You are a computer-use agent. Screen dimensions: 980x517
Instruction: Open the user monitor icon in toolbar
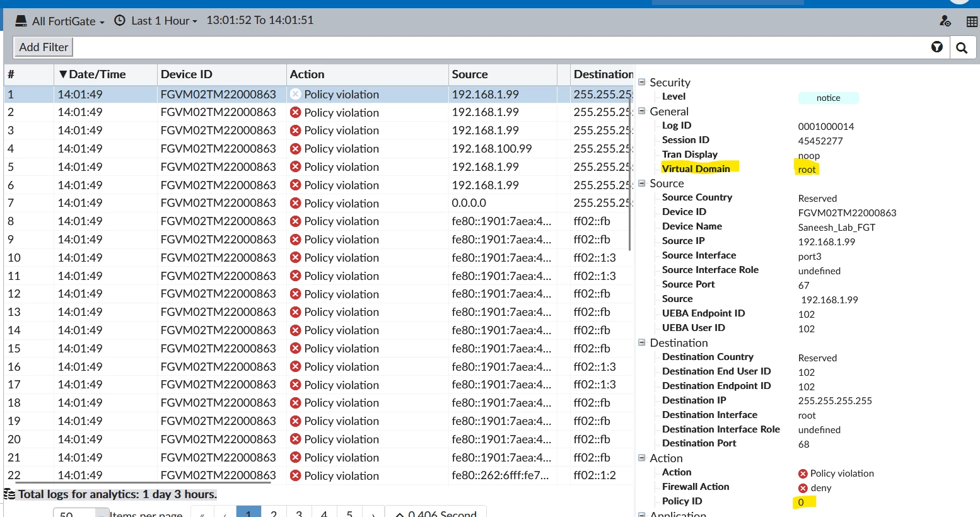(945, 21)
